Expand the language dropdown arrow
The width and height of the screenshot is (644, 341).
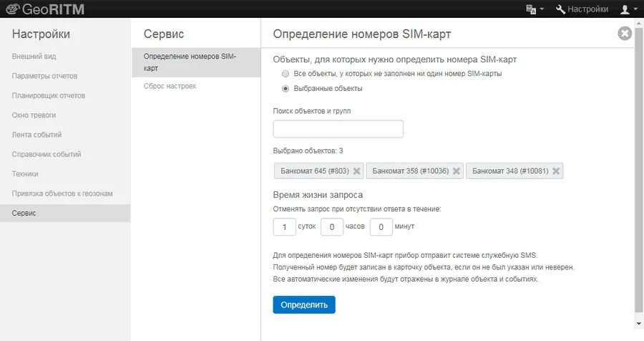(x=542, y=9)
